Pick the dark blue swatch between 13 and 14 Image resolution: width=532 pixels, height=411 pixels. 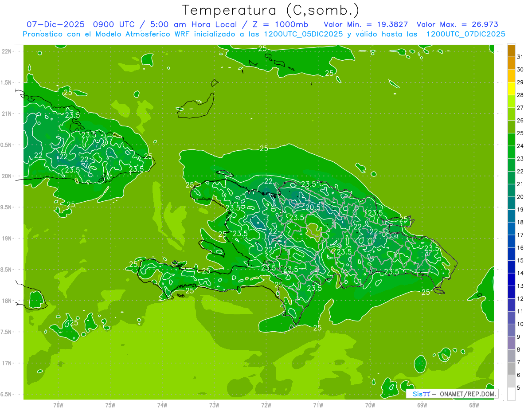coord(511,280)
